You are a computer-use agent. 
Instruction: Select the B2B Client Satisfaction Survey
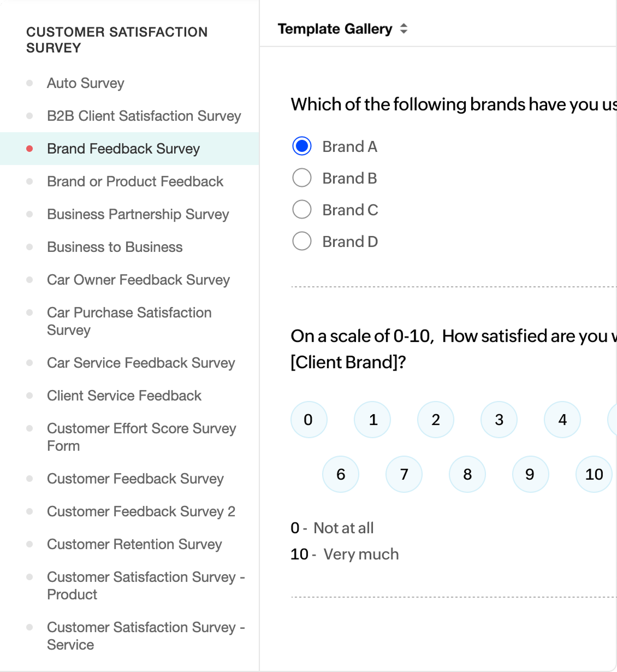[x=144, y=116]
